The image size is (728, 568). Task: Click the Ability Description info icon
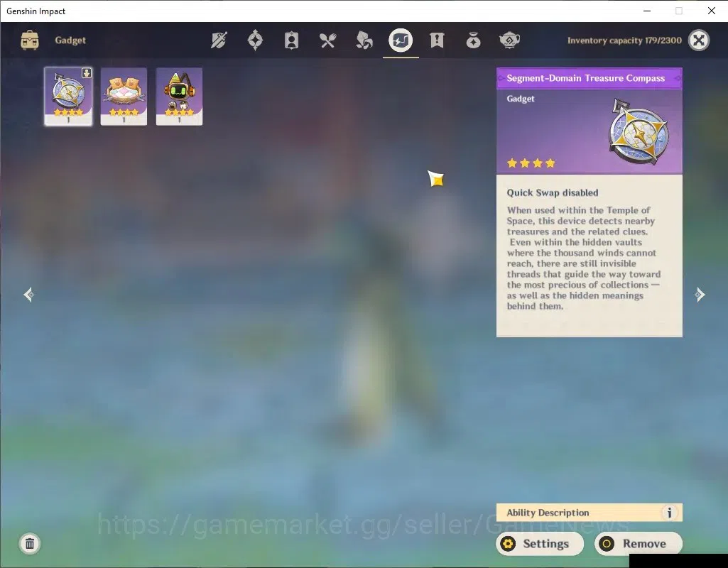click(669, 513)
